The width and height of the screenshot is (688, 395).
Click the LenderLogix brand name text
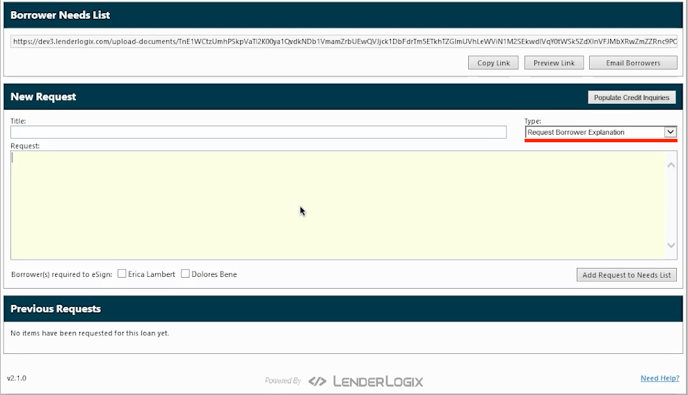point(378,381)
